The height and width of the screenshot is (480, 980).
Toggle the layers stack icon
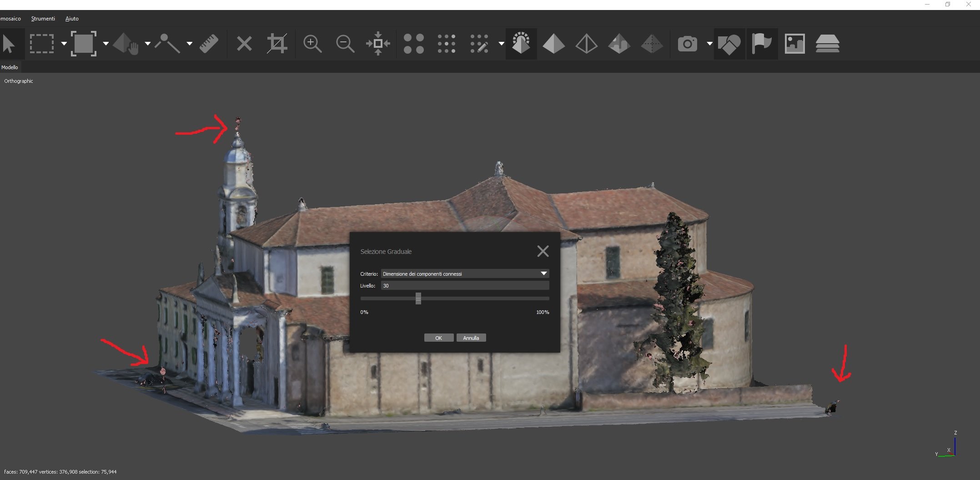click(828, 44)
